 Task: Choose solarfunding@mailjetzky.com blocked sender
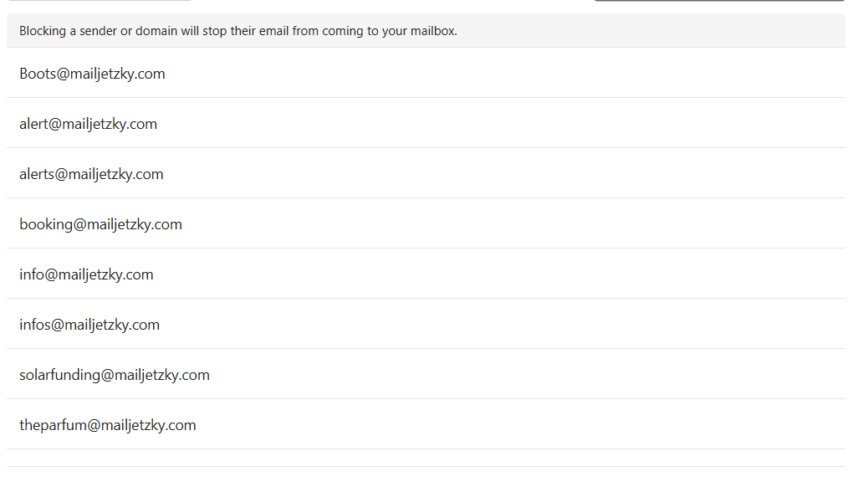(x=115, y=375)
